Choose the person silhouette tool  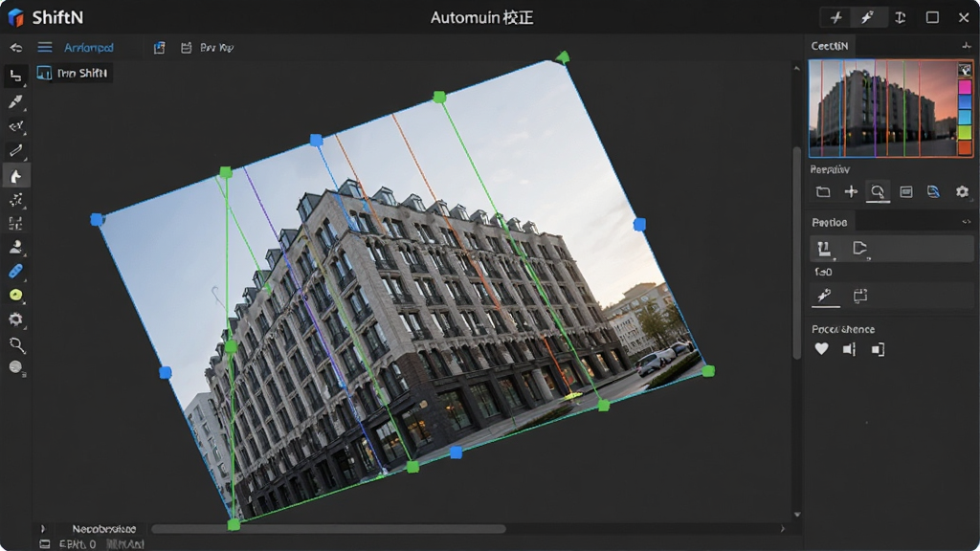(15, 248)
